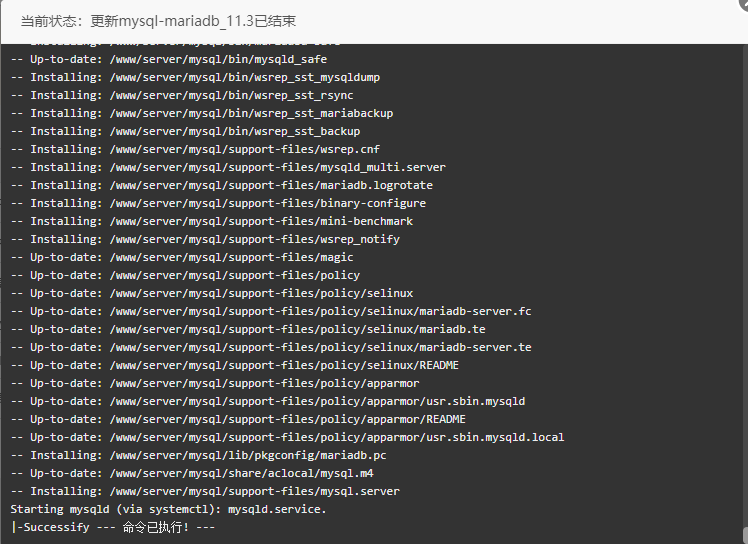This screenshot has width=748, height=544.
Task: Click the scrollbar thumb of log output
Action: [745, 535]
